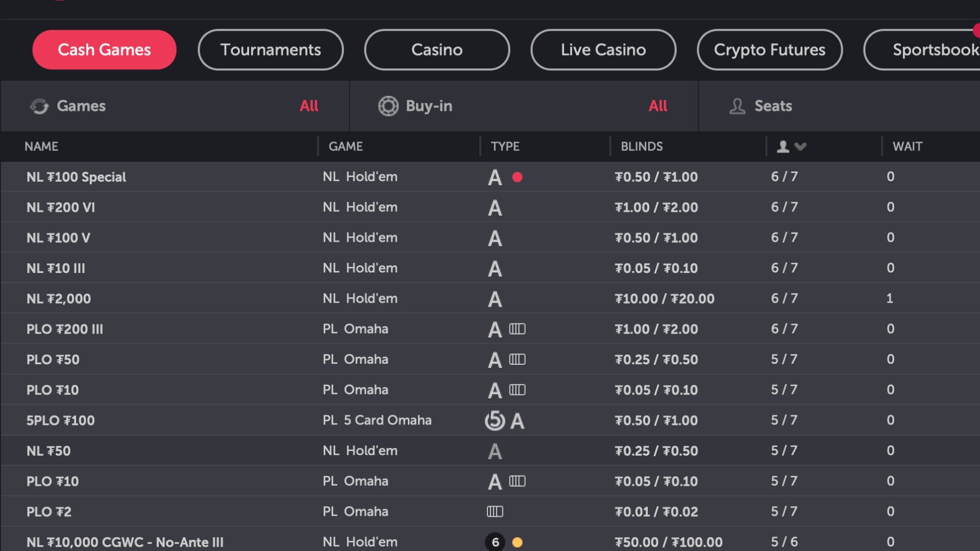Click the ante icon on PLO ₮200 III row
980x551 pixels.
click(x=495, y=330)
